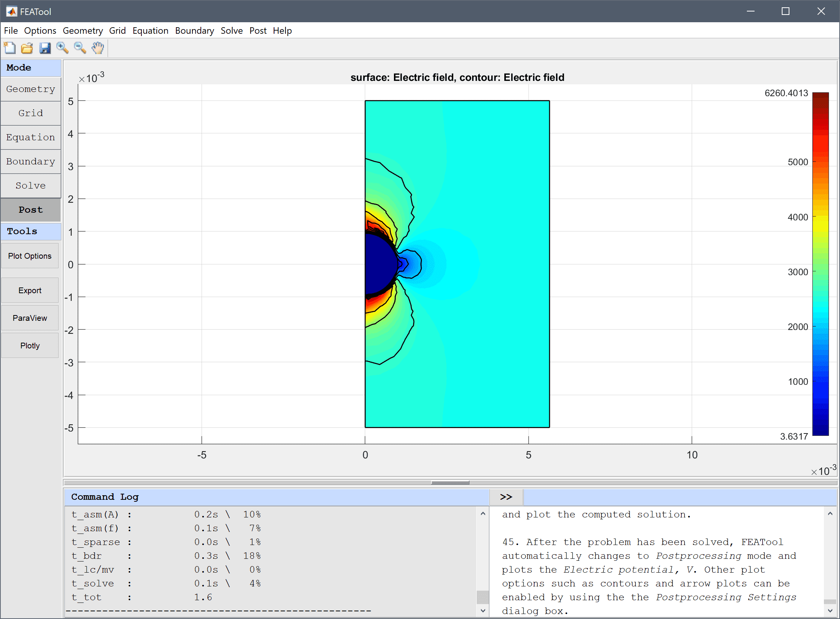
Task: Switch to Boundary mode in sidebar
Action: pos(31,161)
